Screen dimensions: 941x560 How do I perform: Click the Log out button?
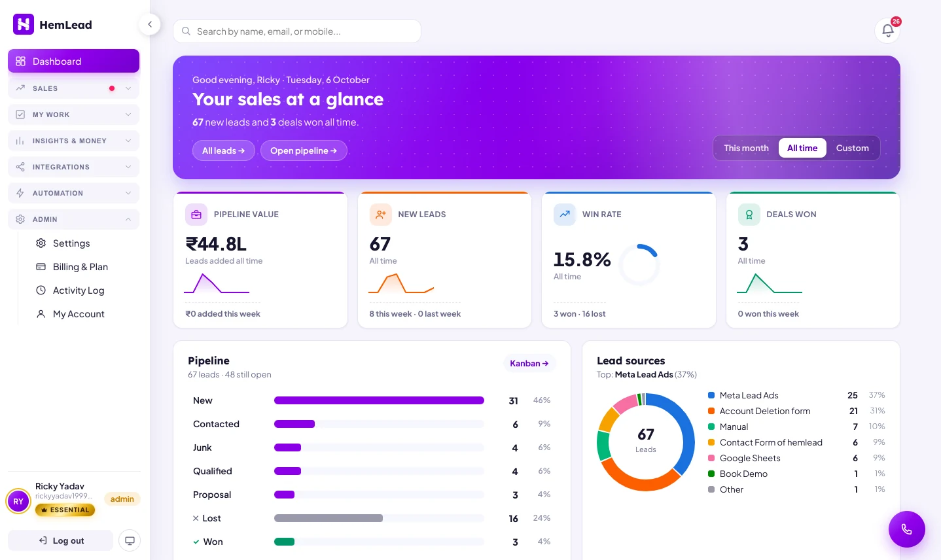pos(61,540)
